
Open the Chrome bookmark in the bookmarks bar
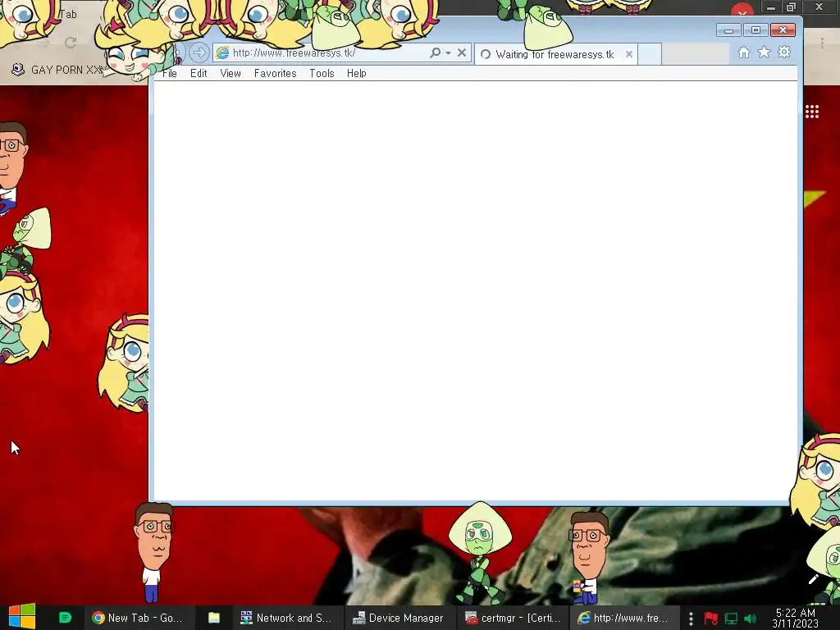click(x=58, y=70)
